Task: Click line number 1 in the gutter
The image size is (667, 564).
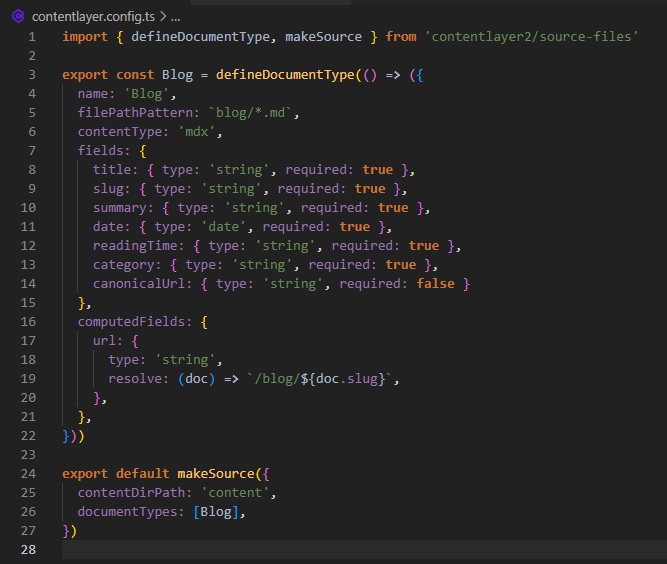Action: pos(32,37)
